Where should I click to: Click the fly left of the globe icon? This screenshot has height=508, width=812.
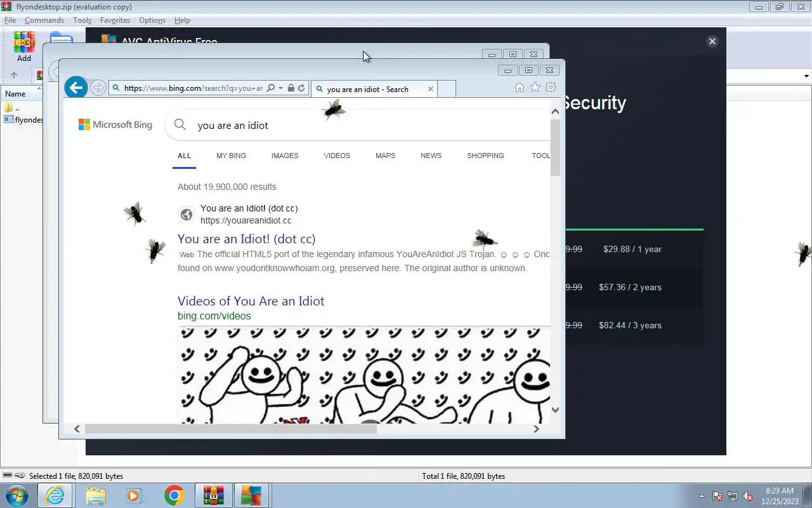134,214
